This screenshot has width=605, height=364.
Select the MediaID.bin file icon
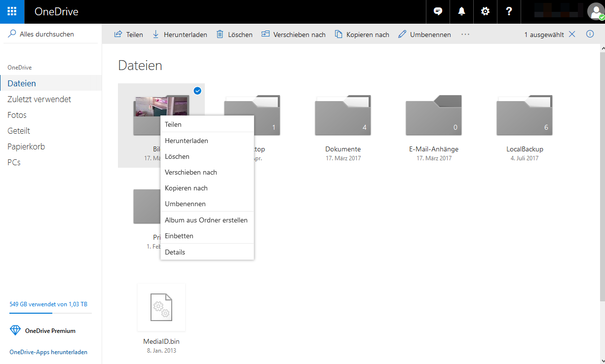click(161, 307)
